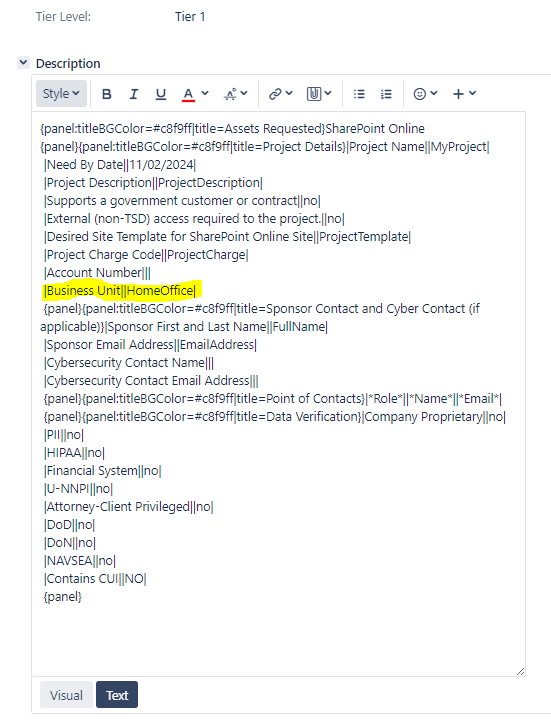Apply underline formatting

click(x=160, y=94)
